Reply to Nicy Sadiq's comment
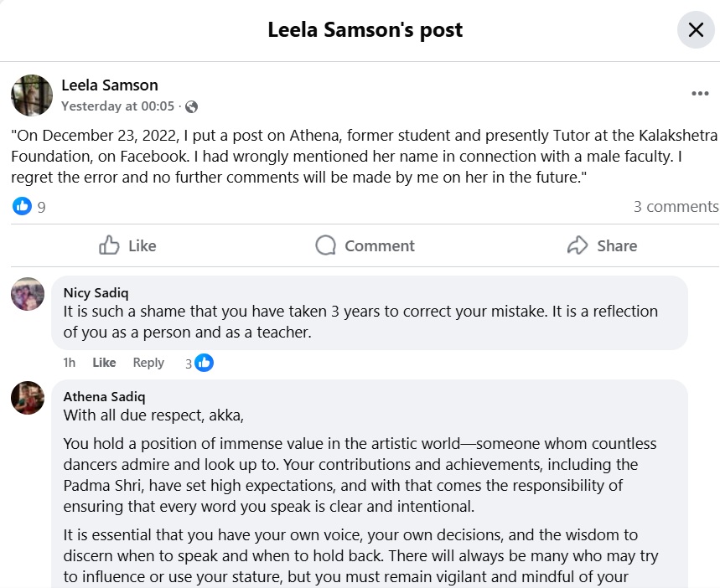This screenshot has width=720, height=588. pos(148,363)
